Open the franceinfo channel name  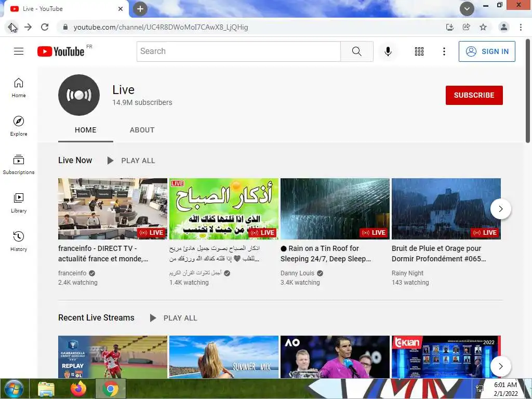click(x=72, y=273)
